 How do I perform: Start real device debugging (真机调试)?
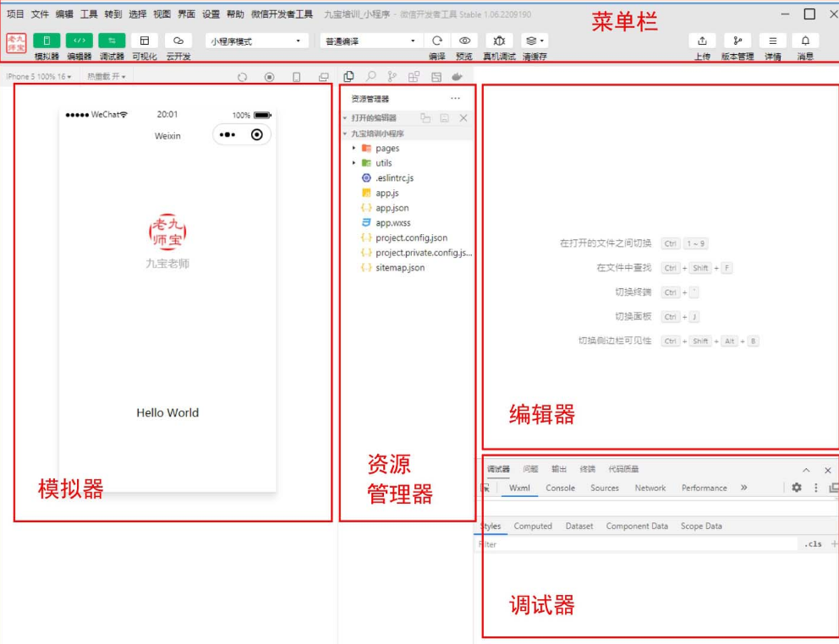[x=499, y=41]
